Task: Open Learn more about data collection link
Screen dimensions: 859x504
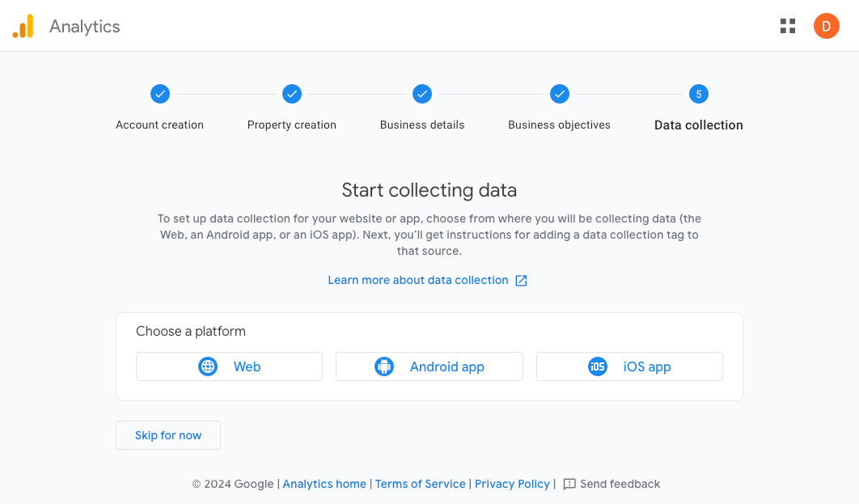Action: 418,280
